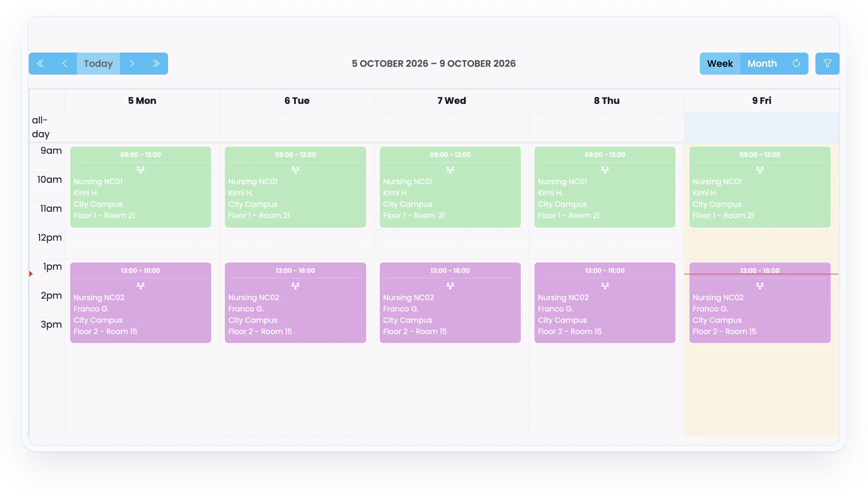Select the 9 Fri column header
The width and height of the screenshot is (868, 490).
[762, 100]
